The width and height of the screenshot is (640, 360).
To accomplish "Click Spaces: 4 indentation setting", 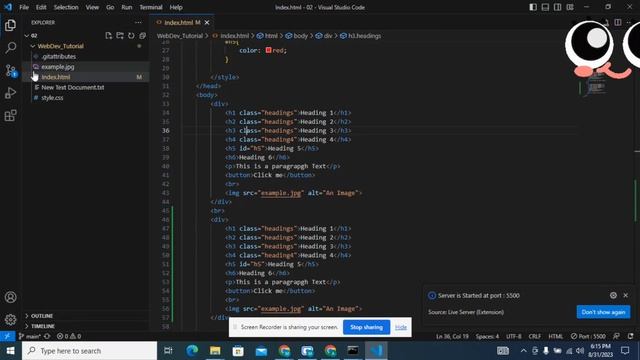I will (487, 336).
